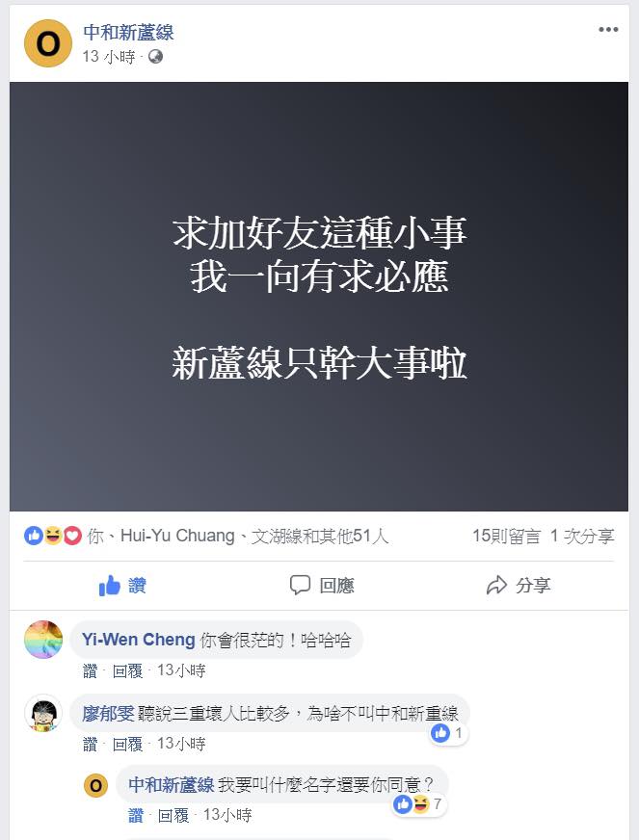
Task: Open Hui-Yu Chuang in the reactions summary
Action: pyautogui.click(x=177, y=536)
